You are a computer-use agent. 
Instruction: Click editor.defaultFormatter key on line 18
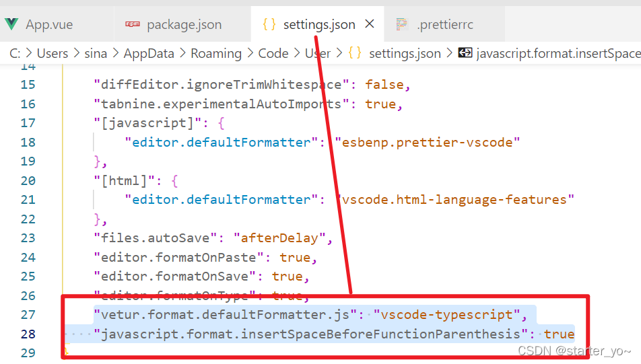pyautogui.click(x=221, y=142)
